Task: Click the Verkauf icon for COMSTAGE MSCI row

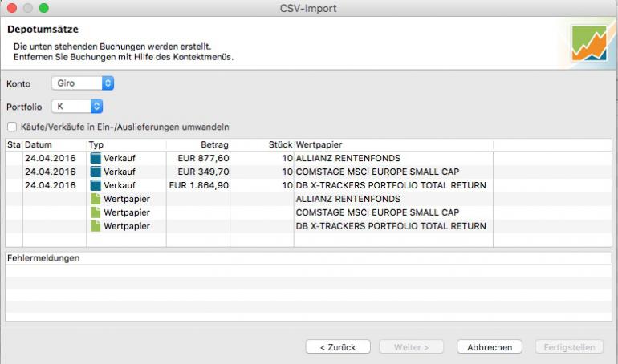Action: coord(96,172)
